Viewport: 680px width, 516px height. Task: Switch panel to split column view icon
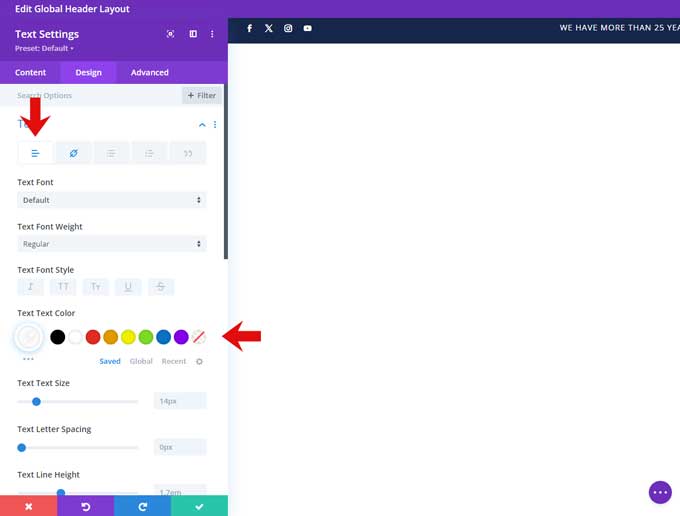click(193, 34)
